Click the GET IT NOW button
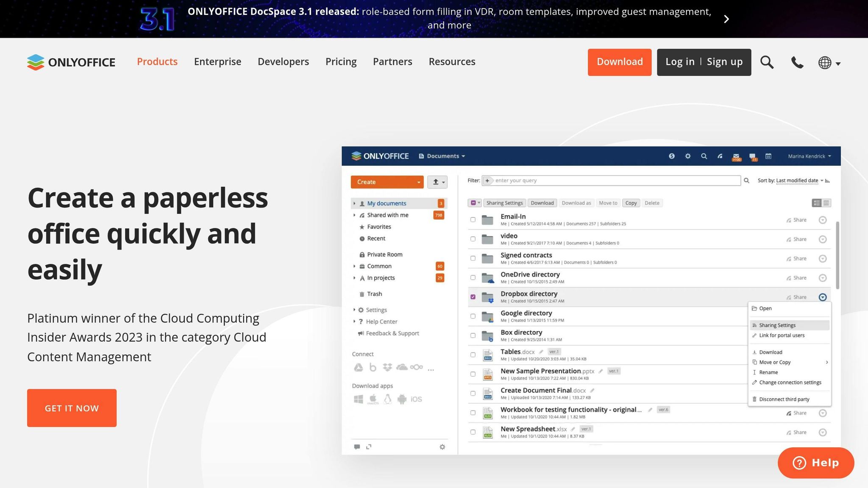This screenshot has width=868, height=488. 72,408
